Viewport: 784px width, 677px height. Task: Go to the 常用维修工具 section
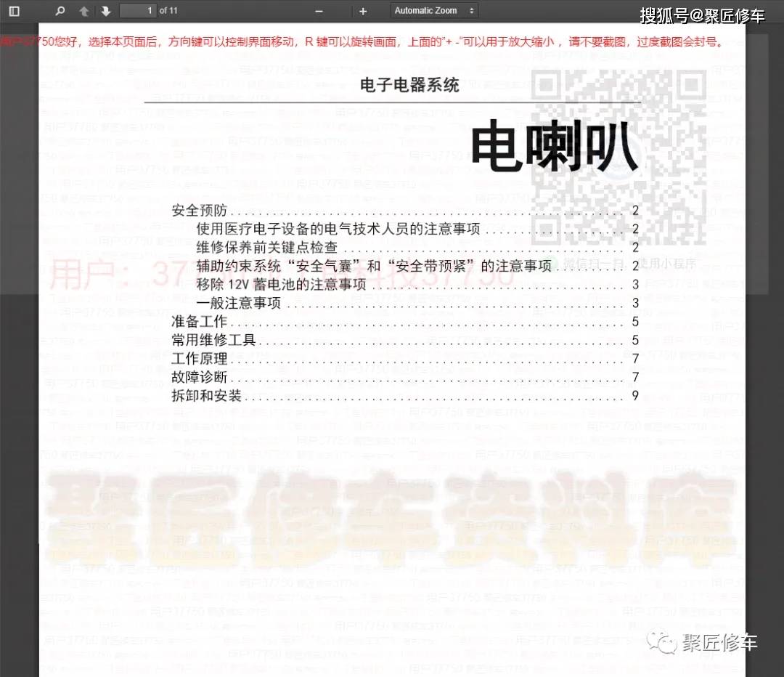[x=213, y=340]
